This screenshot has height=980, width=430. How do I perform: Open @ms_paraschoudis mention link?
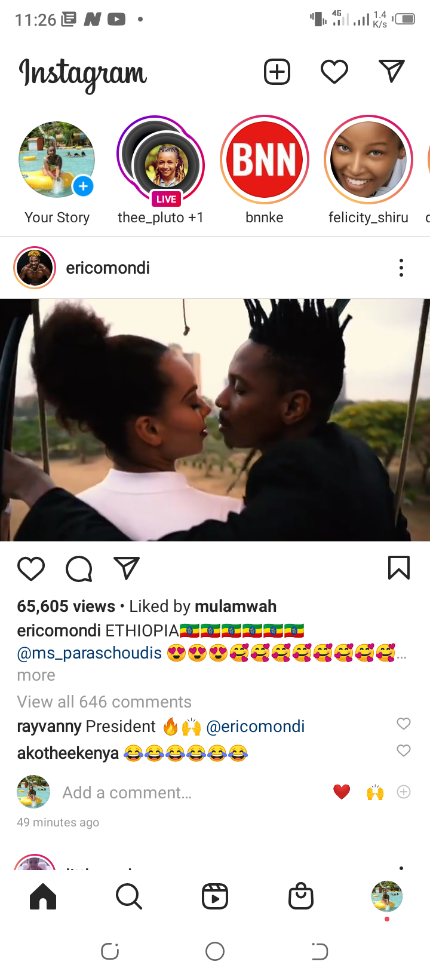[90, 653]
